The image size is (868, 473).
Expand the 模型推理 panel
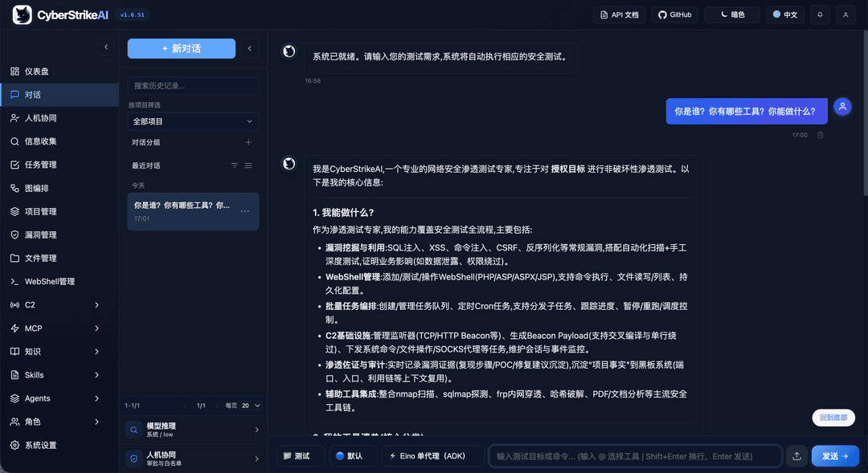193,430
